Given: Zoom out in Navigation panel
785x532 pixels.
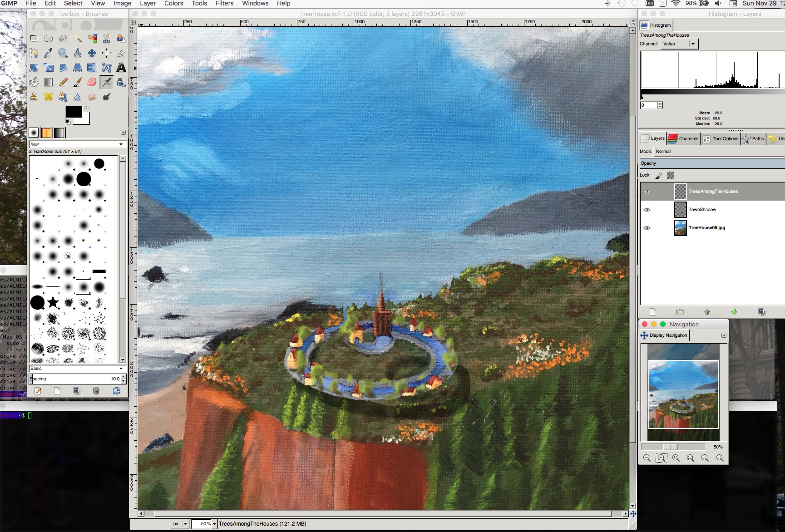Looking at the screenshot, I should 647,458.
